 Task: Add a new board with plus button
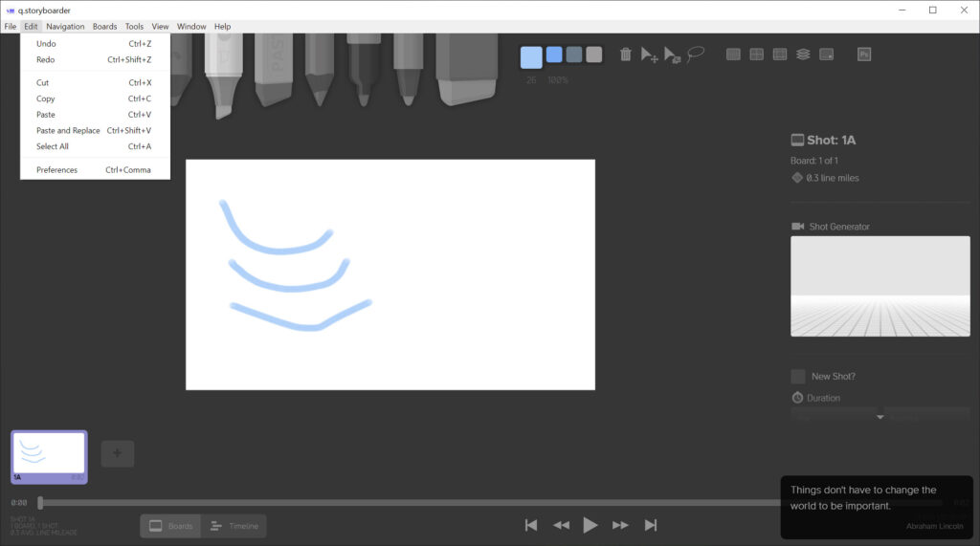118,453
